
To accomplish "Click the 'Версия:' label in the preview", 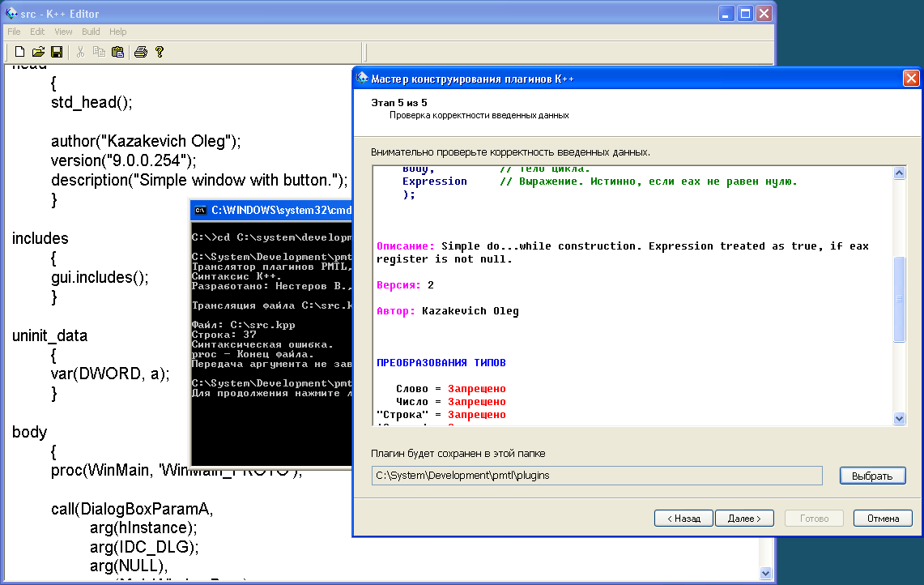I will [399, 285].
